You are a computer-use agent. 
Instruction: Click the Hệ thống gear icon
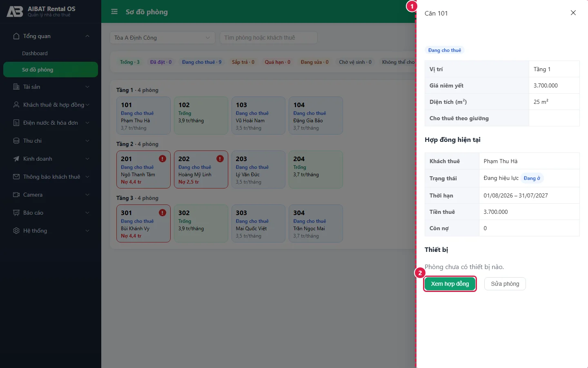point(16,231)
